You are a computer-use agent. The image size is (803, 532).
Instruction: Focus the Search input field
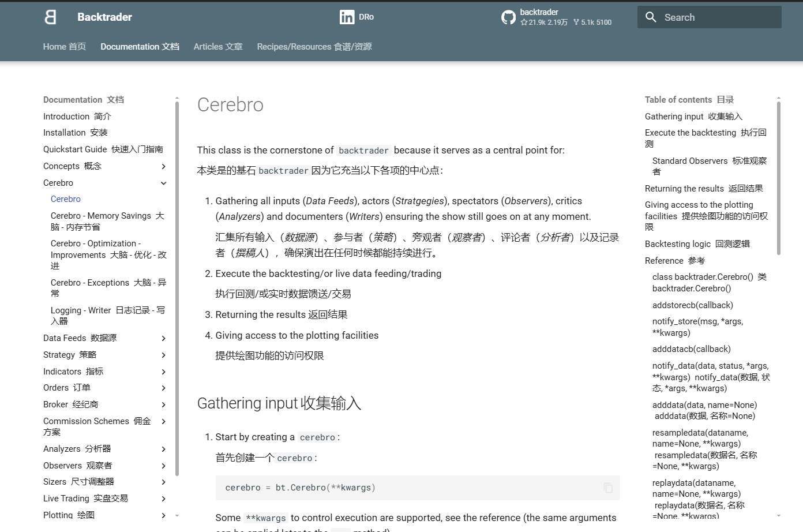pyautogui.click(x=710, y=17)
